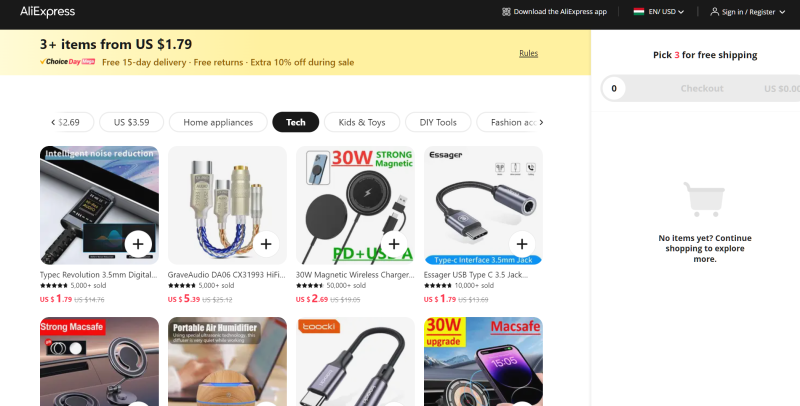Add Typec Revolution 3.5mm Digital item to cart
Viewport: 800px width, 406px height.
tap(138, 244)
